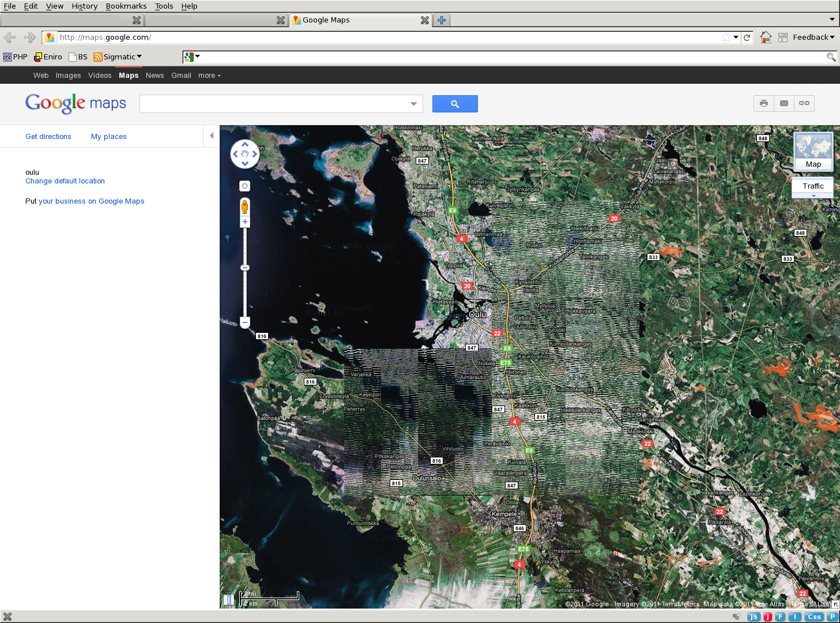Click the map zoom slider handle
Image resolution: width=840 pixels, height=623 pixels.
pos(244,268)
